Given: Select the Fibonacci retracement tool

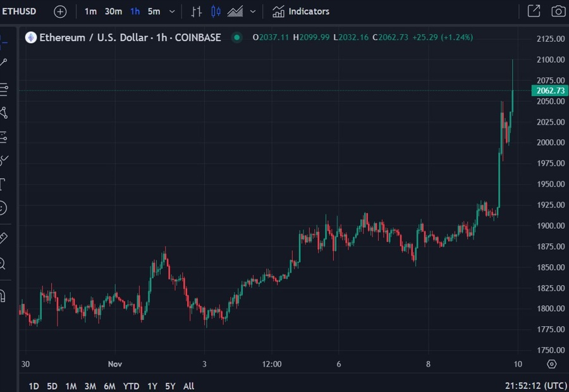Looking at the screenshot, I should coord(4,89).
